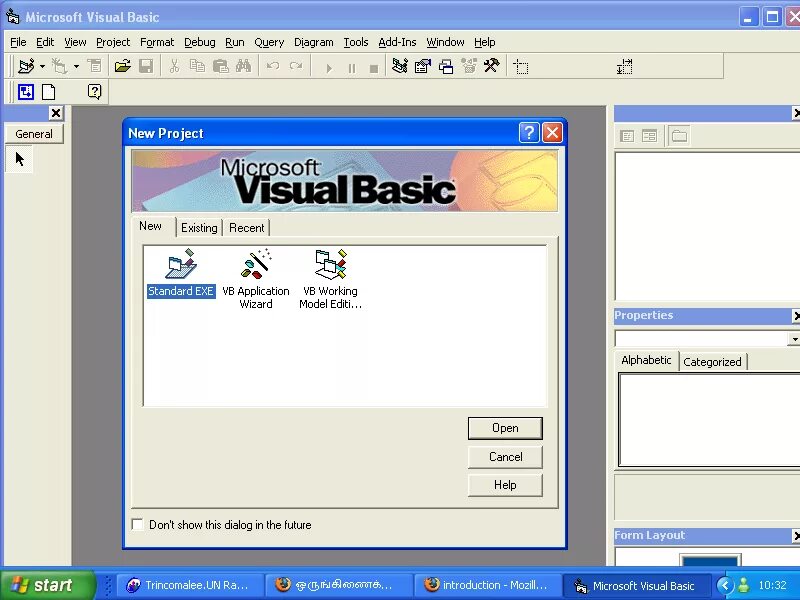Viewport: 800px width, 600px height.
Task: Open the Query menu
Action: (269, 42)
